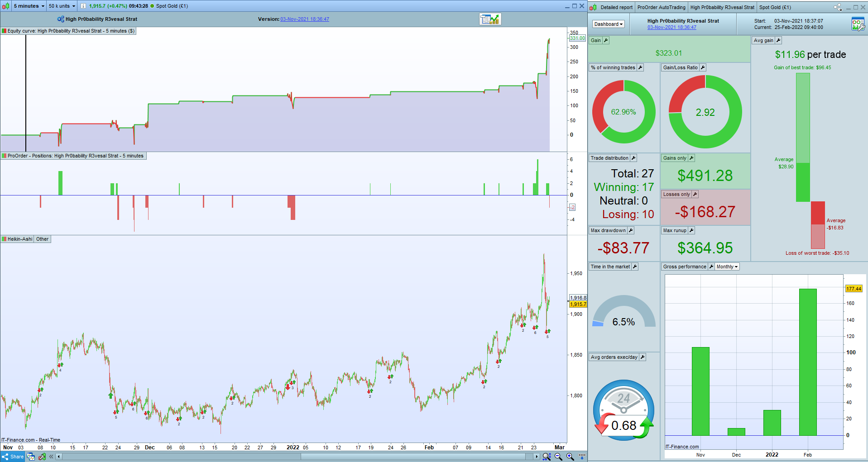Open the Dashboard view dropdown

pos(609,24)
